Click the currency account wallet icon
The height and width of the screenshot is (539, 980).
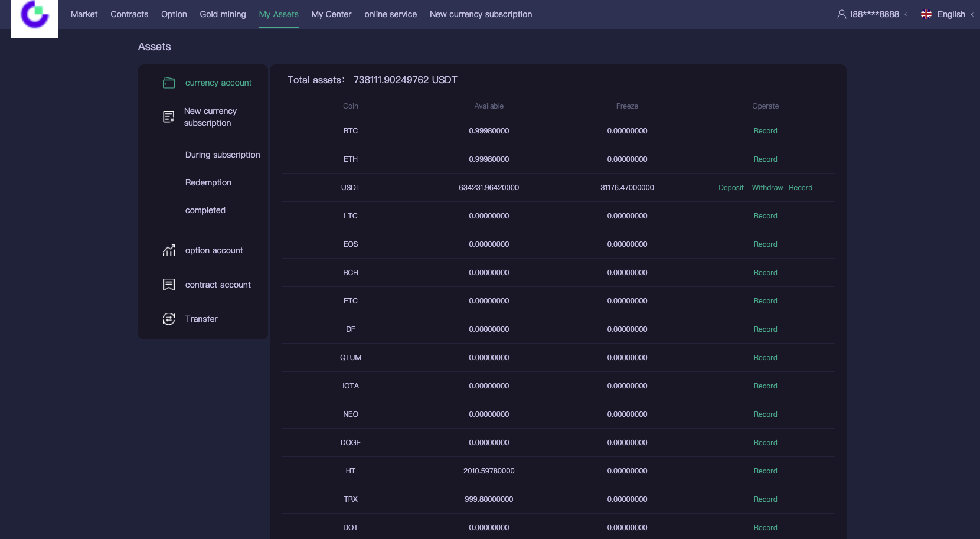(x=169, y=83)
